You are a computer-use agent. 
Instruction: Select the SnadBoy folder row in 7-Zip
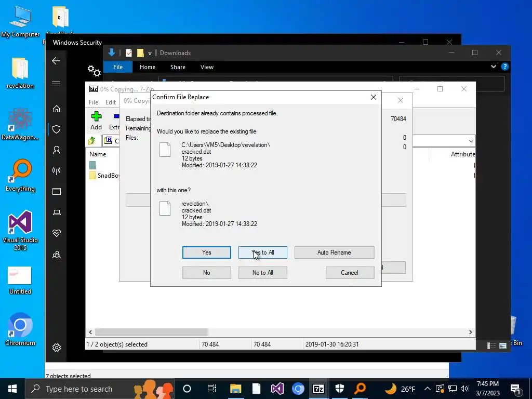pos(104,176)
